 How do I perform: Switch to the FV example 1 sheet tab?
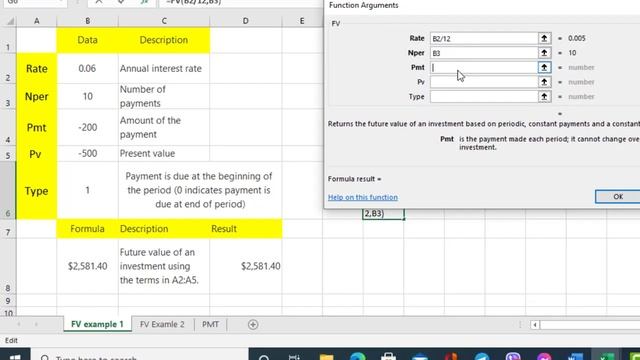point(97,324)
